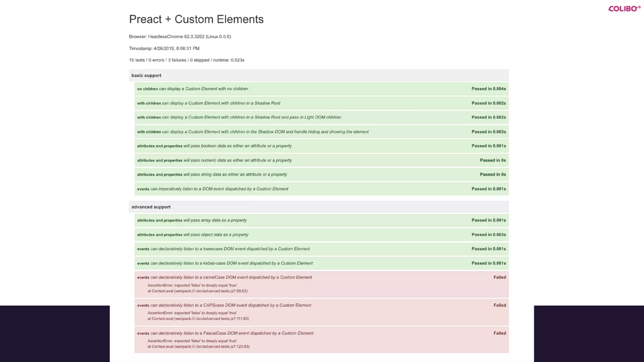Collapse the advanced support section header
The image size is (644, 362).
[151, 207]
